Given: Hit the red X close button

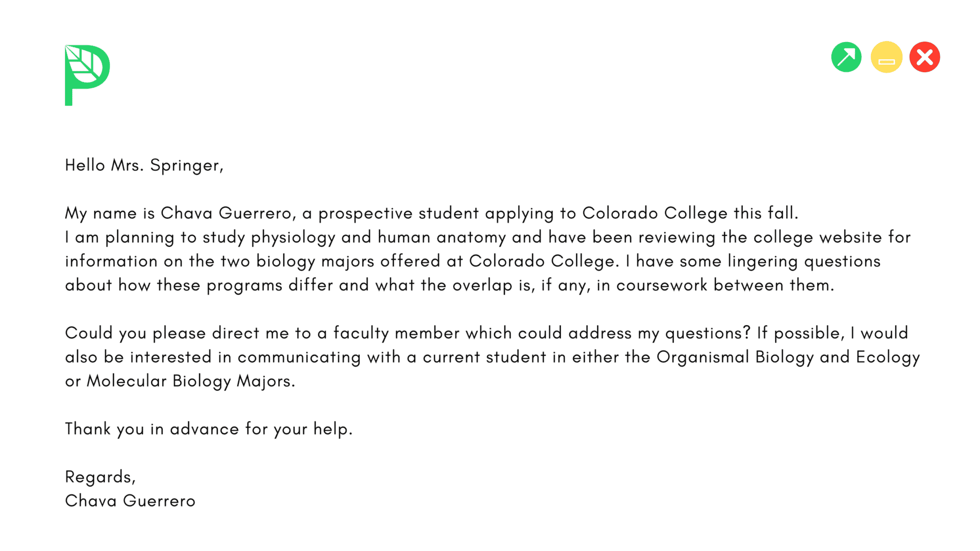Looking at the screenshot, I should click(x=924, y=57).
